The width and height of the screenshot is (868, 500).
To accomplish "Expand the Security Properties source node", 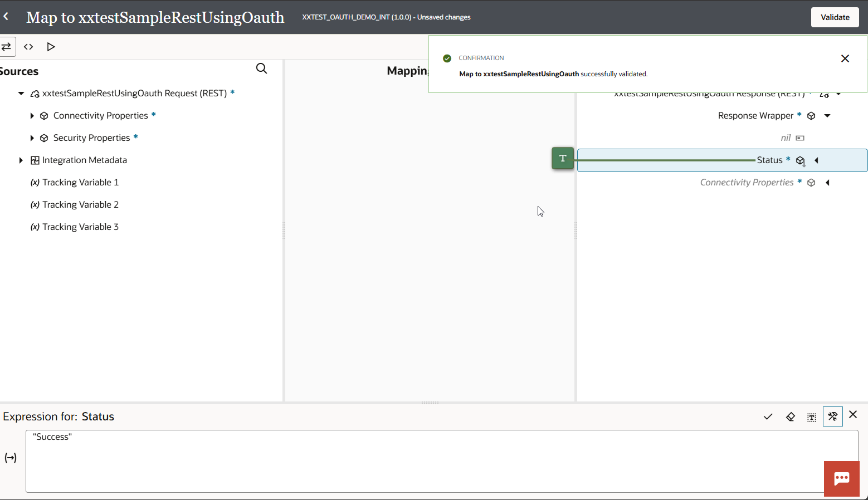I will point(32,138).
